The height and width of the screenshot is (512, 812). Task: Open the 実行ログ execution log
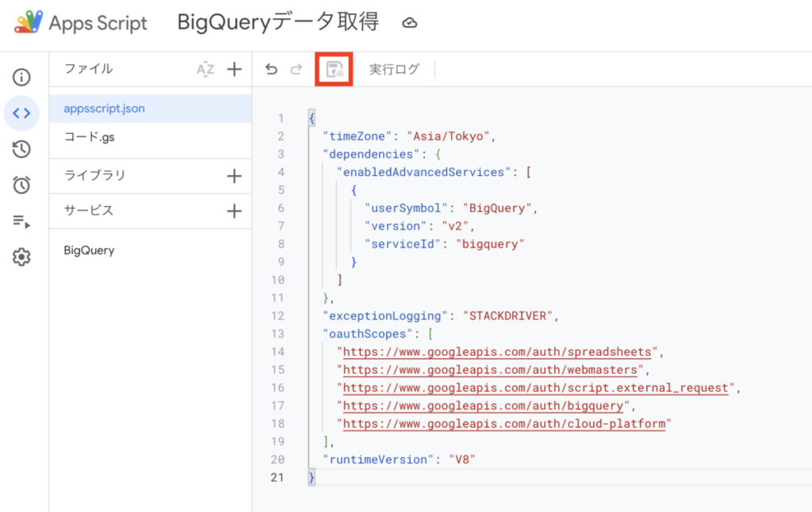[394, 69]
